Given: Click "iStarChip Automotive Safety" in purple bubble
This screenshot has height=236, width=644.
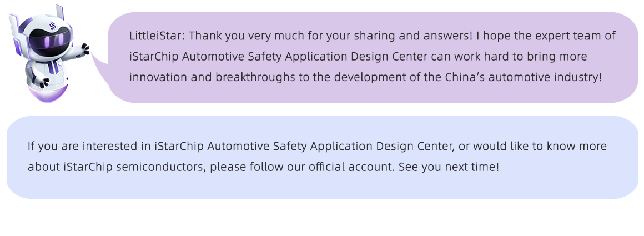Looking at the screenshot, I should (x=203, y=57).
